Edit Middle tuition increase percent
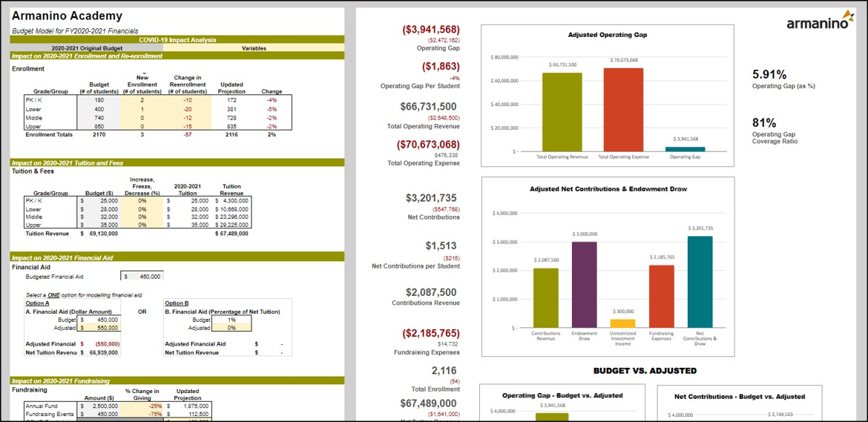The width and height of the screenshot is (868, 422). [142, 217]
